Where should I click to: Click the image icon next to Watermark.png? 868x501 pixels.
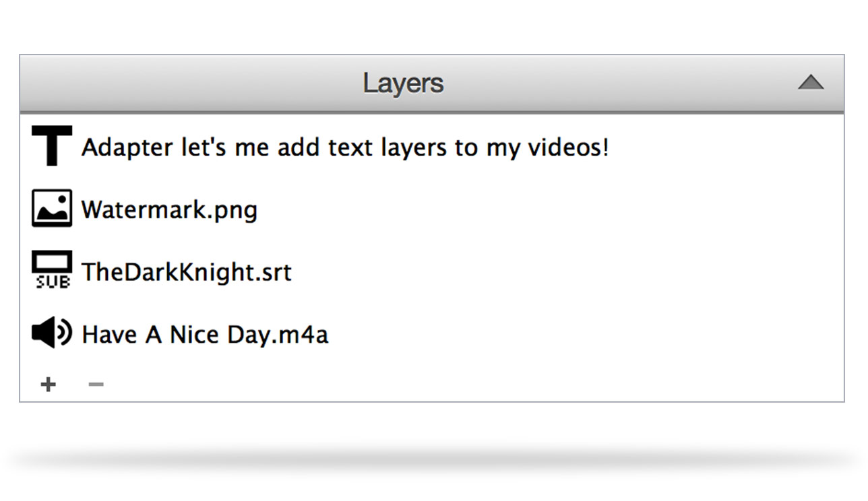[x=51, y=207]
